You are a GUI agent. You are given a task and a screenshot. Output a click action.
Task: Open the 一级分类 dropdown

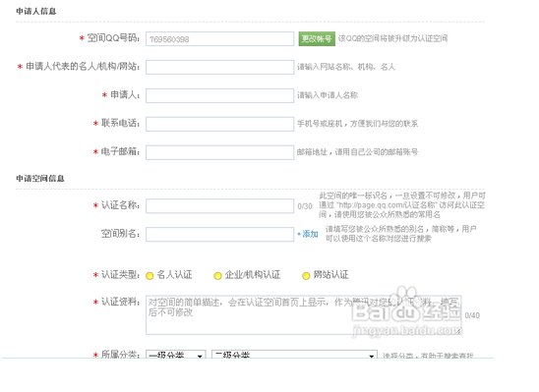176,355
